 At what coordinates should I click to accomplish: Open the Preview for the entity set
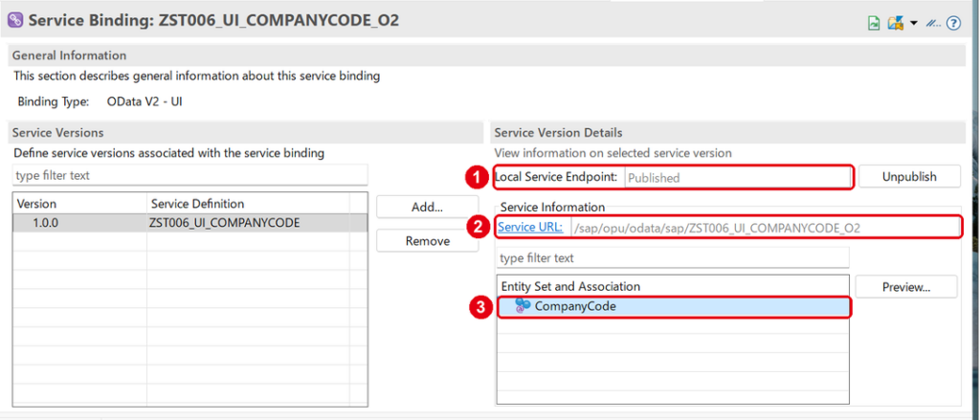906,287
